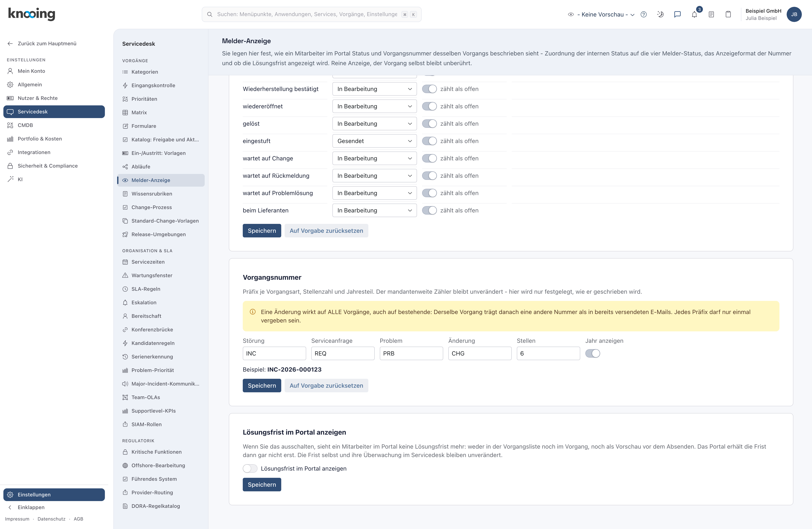This screenshot has width=812, height=529.
Task: Collapse the sidebar with Einklappen
Action: click(54, 507)
